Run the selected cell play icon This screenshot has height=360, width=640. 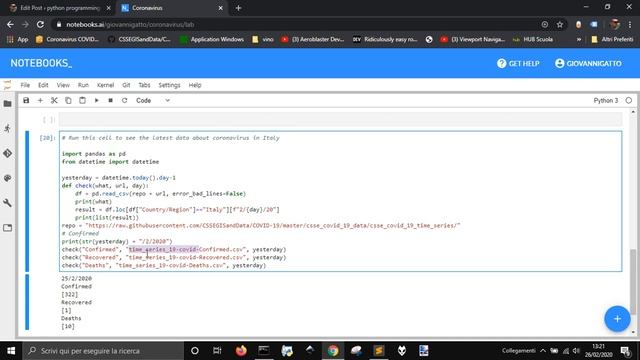[96, 100]
